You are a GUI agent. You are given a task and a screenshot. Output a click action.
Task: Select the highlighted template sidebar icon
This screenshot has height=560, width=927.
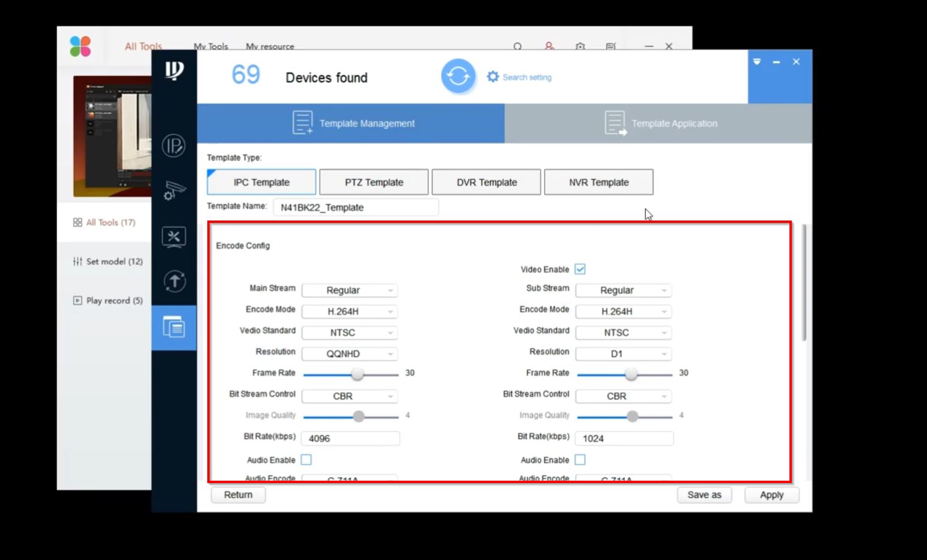(x=174, y=327)
